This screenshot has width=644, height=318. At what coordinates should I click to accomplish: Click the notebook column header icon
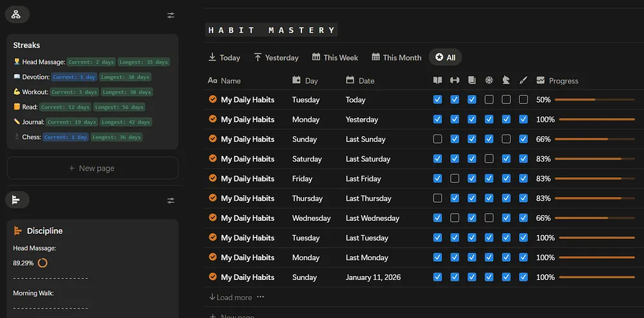[x=472, y=80]
